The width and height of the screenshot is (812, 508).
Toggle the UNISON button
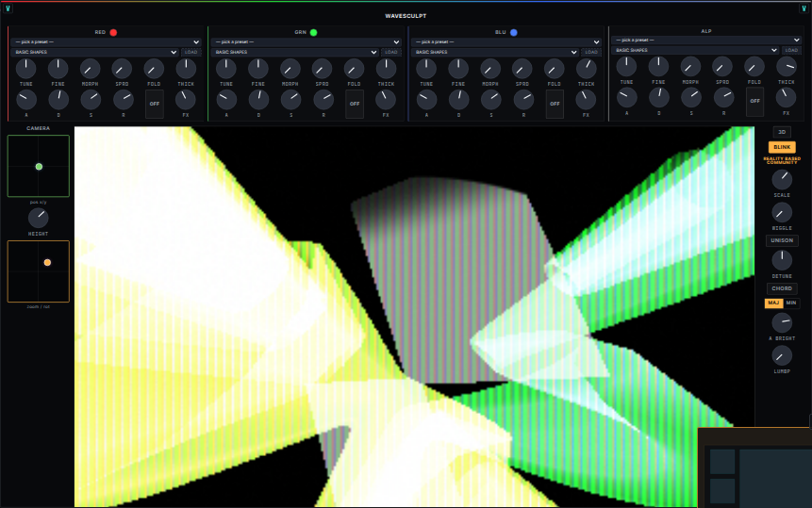click(782, 240)
